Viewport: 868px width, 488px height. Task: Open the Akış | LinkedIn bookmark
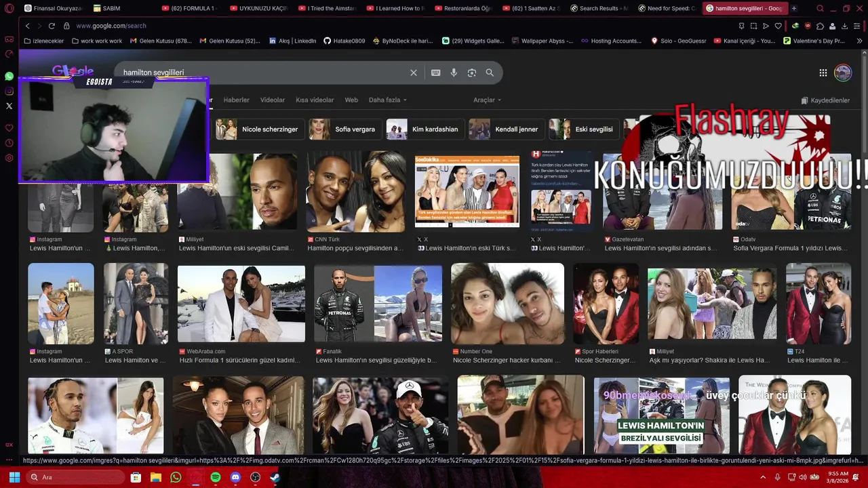click(293, 41)
